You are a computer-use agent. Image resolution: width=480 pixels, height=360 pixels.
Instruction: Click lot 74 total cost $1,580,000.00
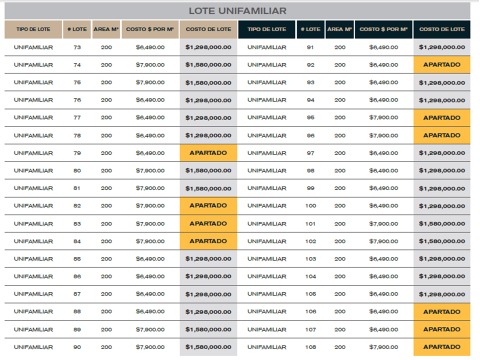click(208, 65)
